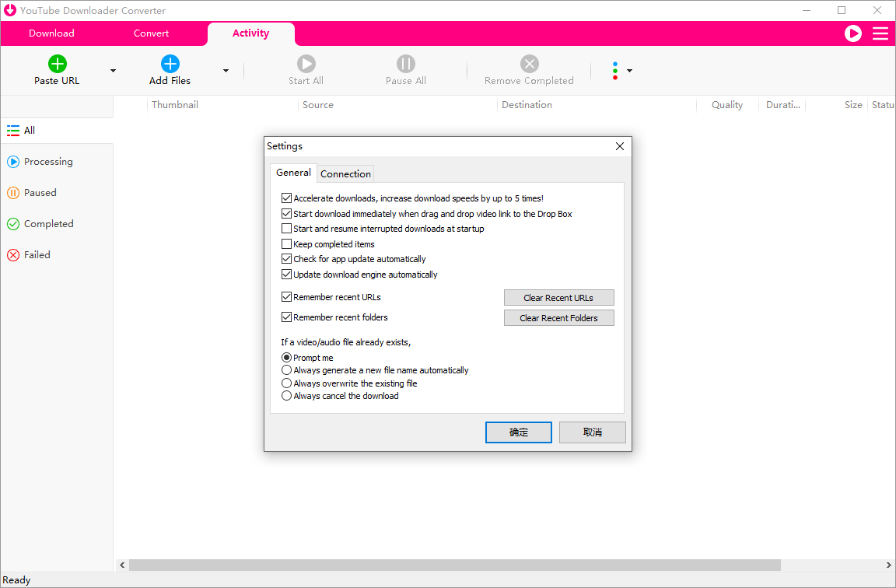The image size is (896, 588).
Task: Open the hamburger menu in the top bar
Action: tap(880, 33)
